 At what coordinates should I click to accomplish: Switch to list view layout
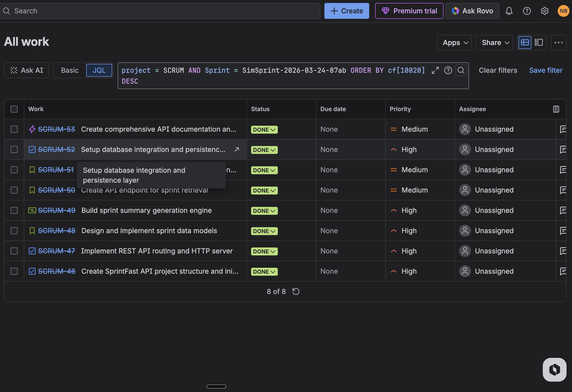pos(525,43)
